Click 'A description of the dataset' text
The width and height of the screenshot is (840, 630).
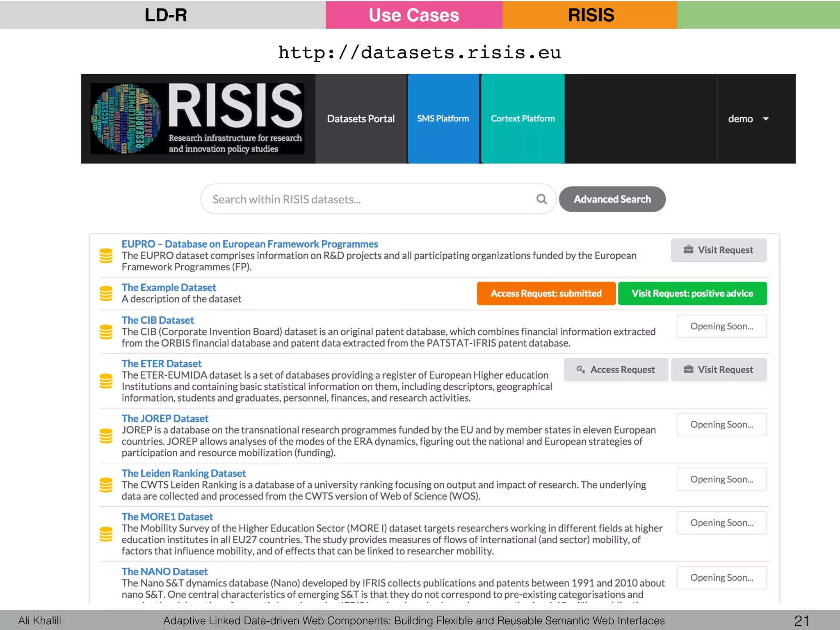pyautogui.click(x=181, y=299)
